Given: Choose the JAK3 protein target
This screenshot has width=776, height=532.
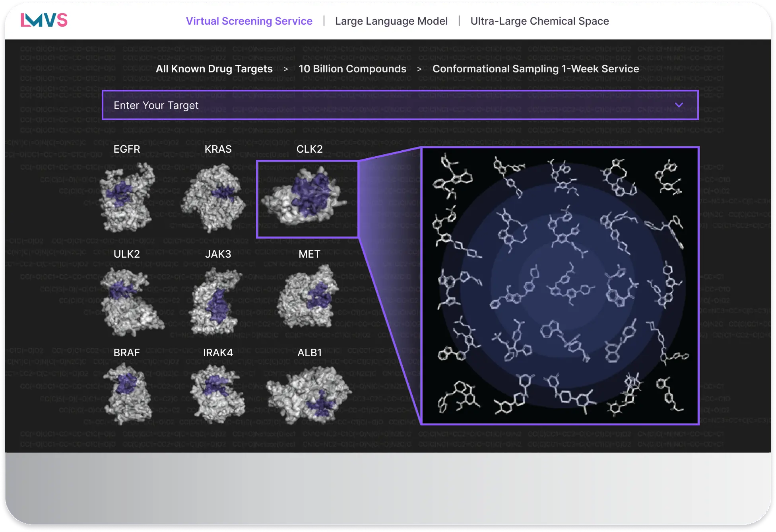Looking at the screenshot, I should [x=217, y=302].
